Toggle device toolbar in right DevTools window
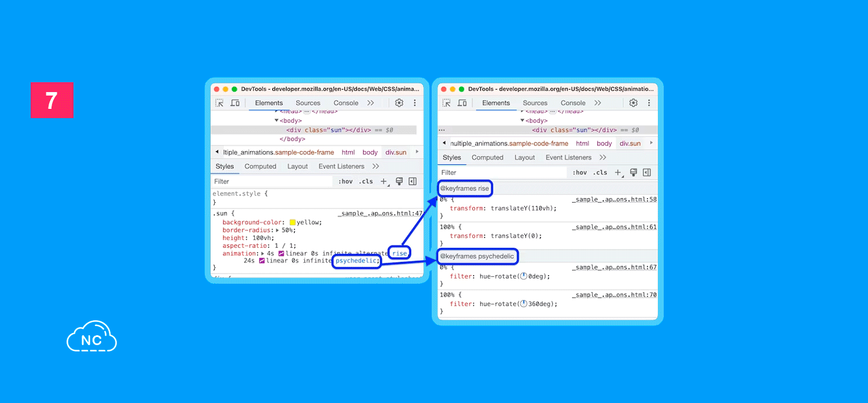868x403 pixels. (x=462, y=103)
